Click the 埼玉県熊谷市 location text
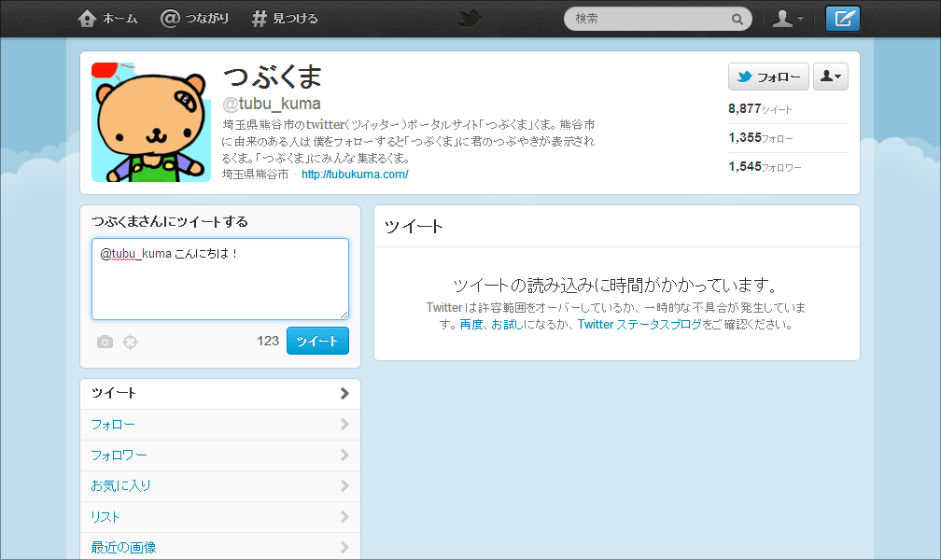 click(255, 174)
